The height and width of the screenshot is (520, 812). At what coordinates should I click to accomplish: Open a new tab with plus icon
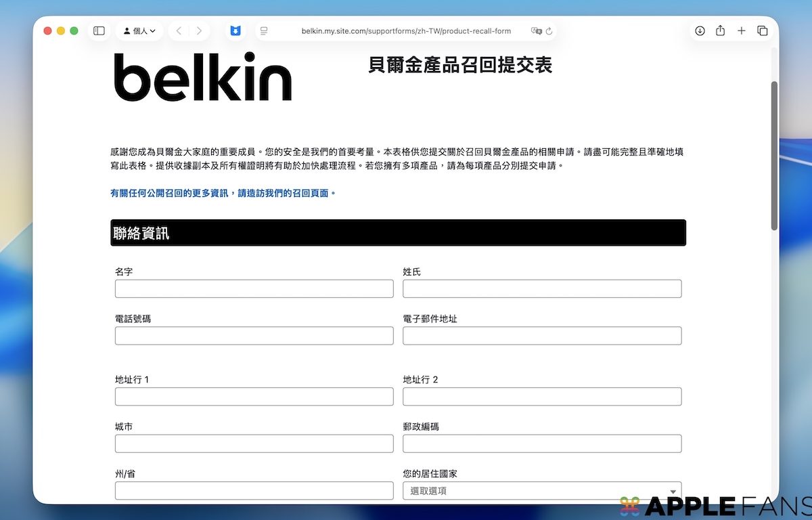[742, 31]
